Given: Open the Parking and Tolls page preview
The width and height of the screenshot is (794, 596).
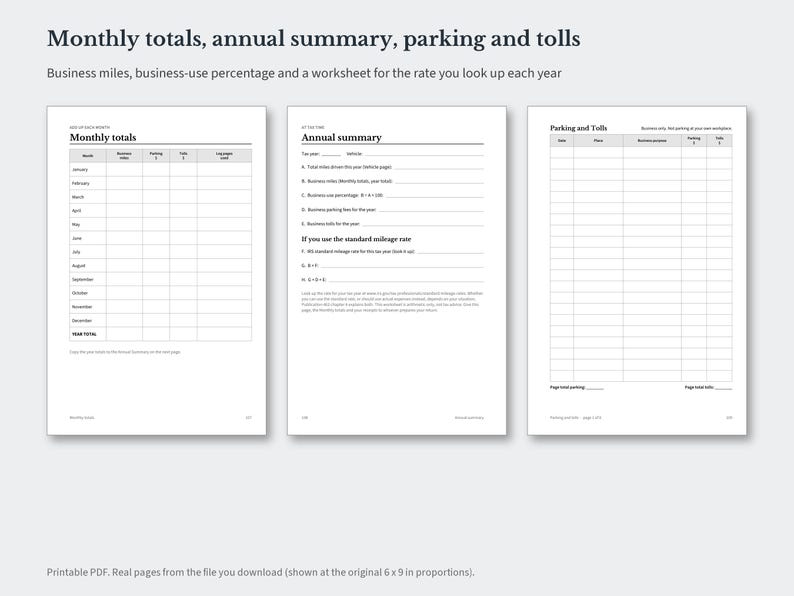Looking at the screenshot, I should pyautogui.click(x=637, y=270).
